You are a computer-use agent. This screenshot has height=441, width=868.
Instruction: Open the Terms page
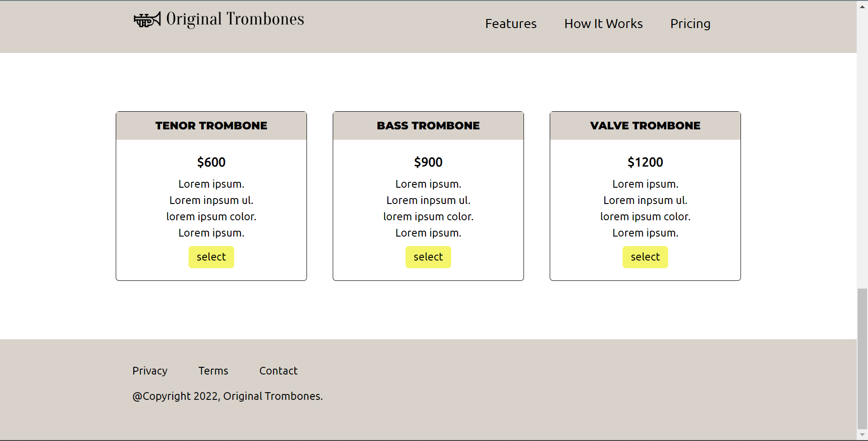coord(213,370)
